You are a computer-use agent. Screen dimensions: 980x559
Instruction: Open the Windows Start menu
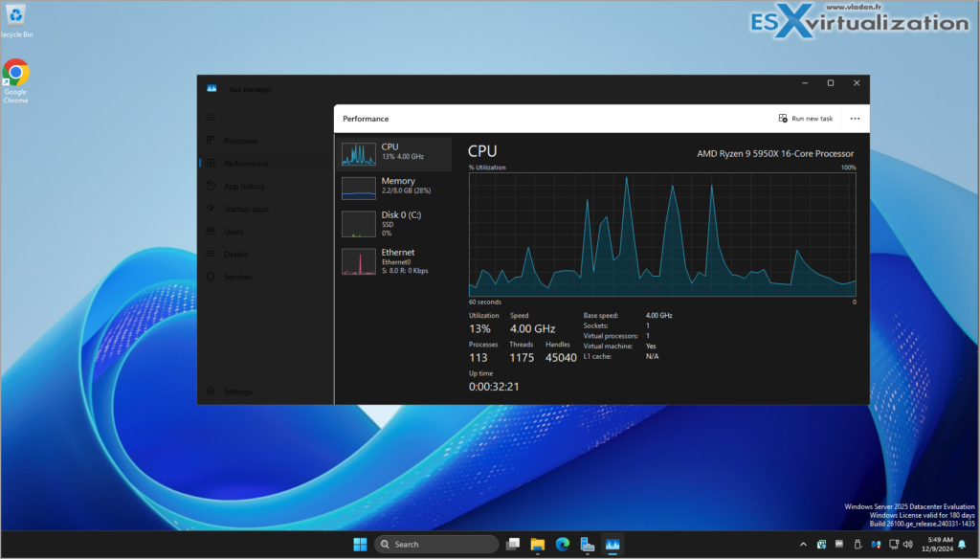tap(360, 543)
